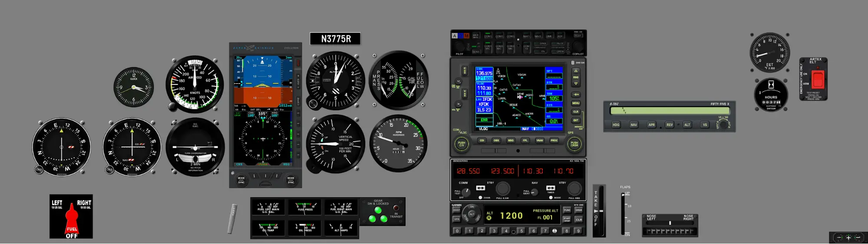The image size is (868, 244).
Task: Click the CDI button on the GNS 530
Action: [482, 140]
